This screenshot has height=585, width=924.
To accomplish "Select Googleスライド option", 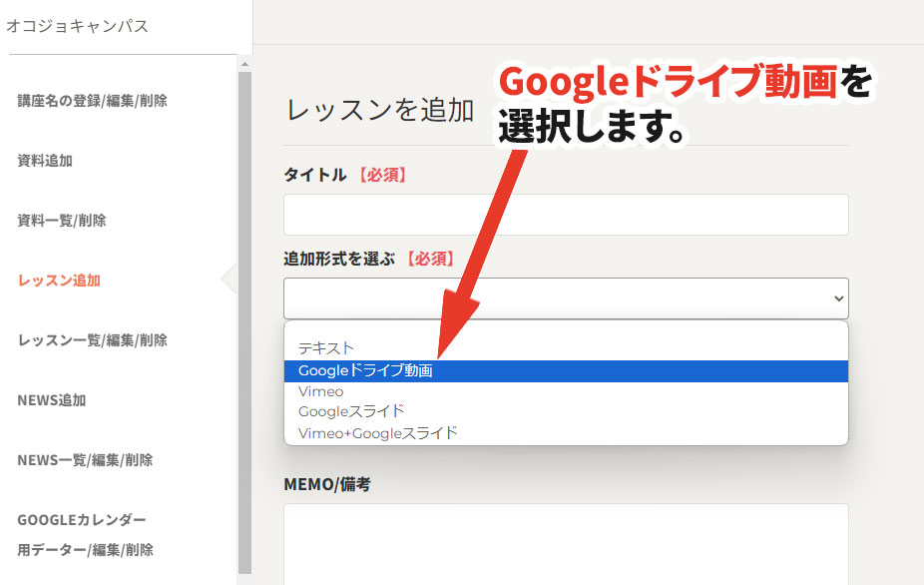I will [566, 411].
